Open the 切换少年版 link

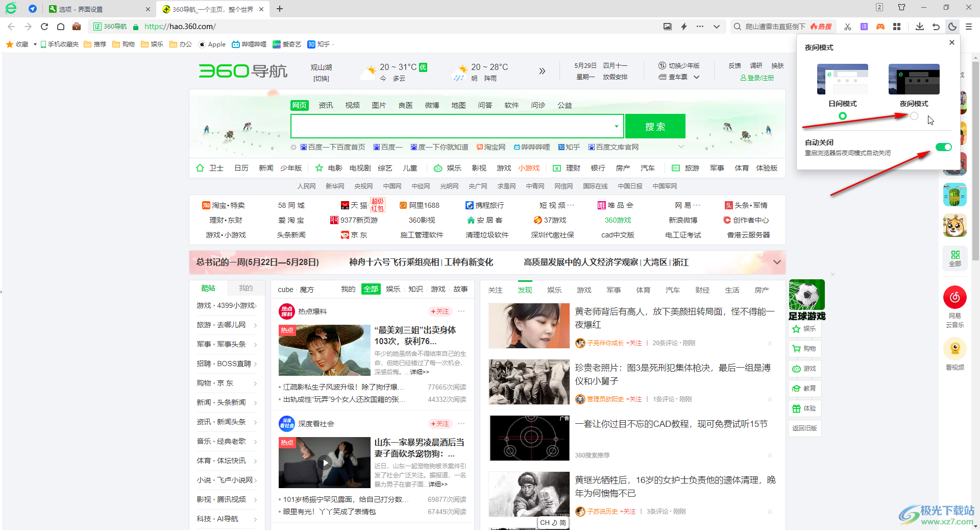point(679,66)
